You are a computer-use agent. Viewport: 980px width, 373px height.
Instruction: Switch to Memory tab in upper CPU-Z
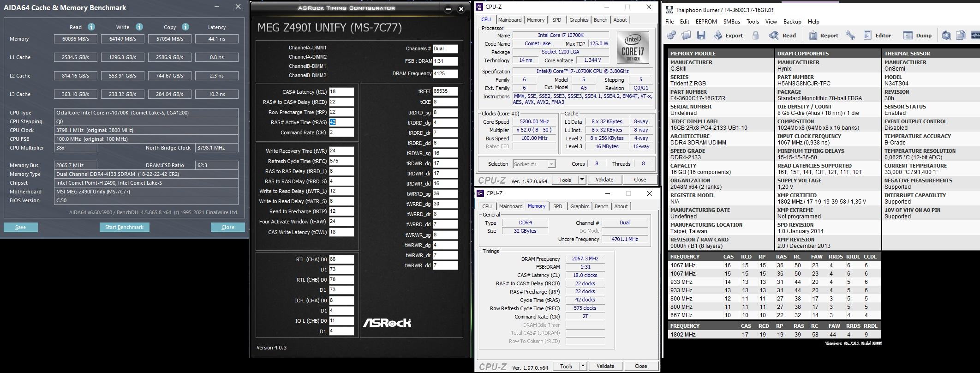click(536, 20)
